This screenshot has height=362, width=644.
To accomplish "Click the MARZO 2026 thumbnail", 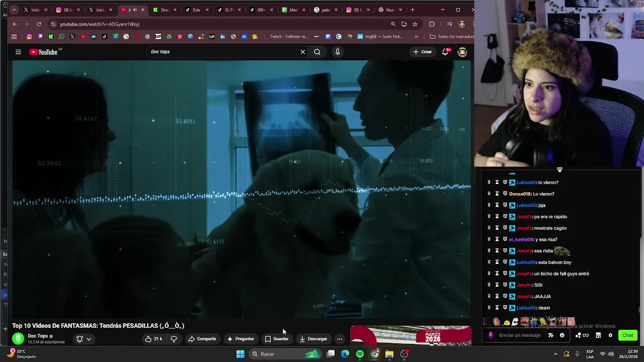I will (x=411, y=336).
